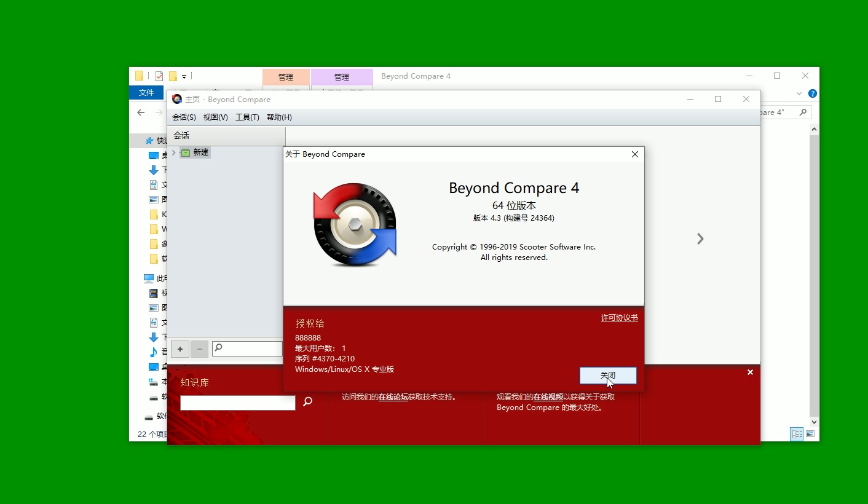Click the right chevron arrow on home page

(x=700, y=239)
